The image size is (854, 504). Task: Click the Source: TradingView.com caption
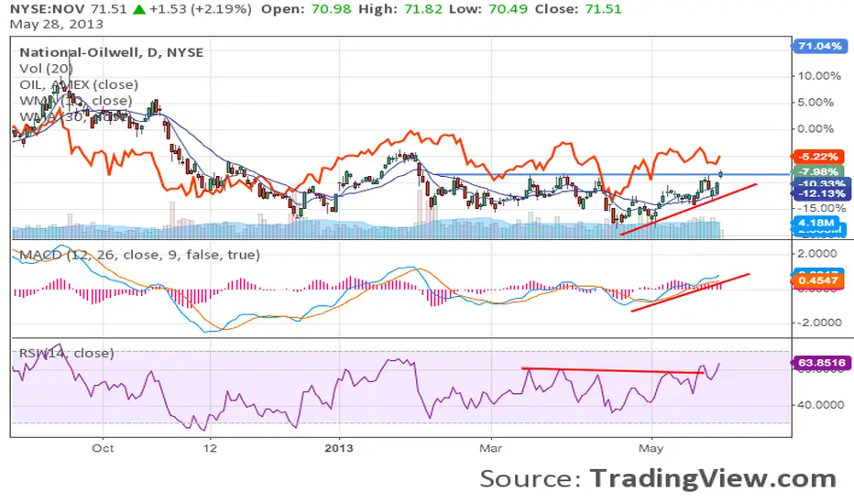coord(658,478)
